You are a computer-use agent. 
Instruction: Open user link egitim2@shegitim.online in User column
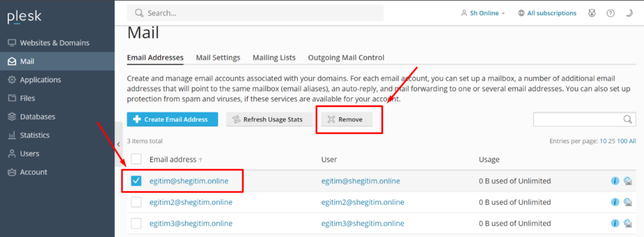[363, 202]
